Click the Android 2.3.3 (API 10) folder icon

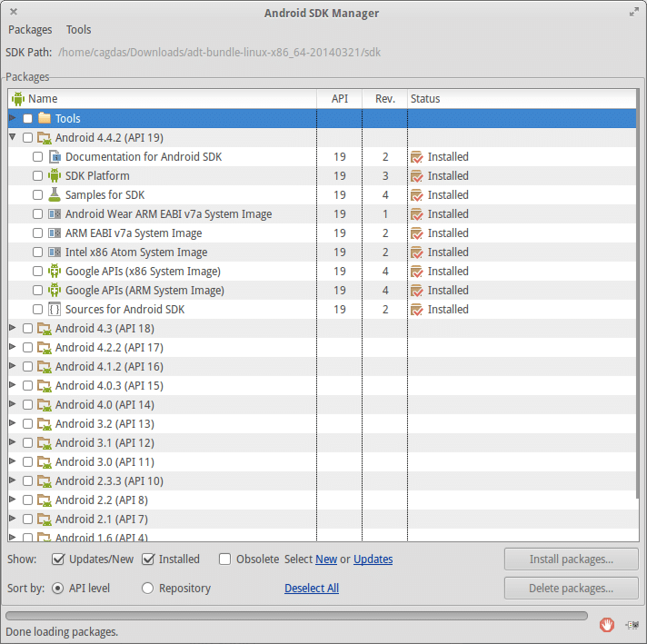(45, 481)
